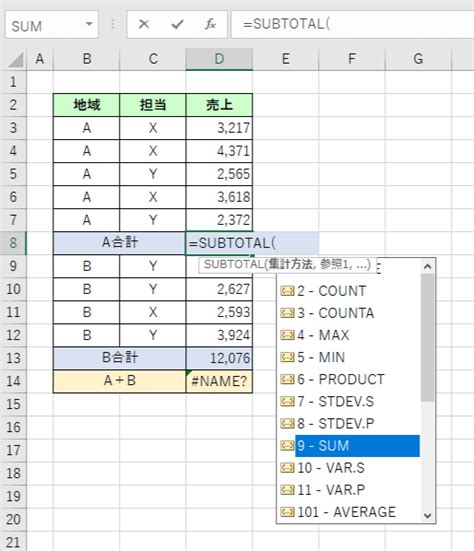This screenshot has width=474, height=551.
Task: Click the autocomplete list scroll-up arrow
Action: pos(428,266)
